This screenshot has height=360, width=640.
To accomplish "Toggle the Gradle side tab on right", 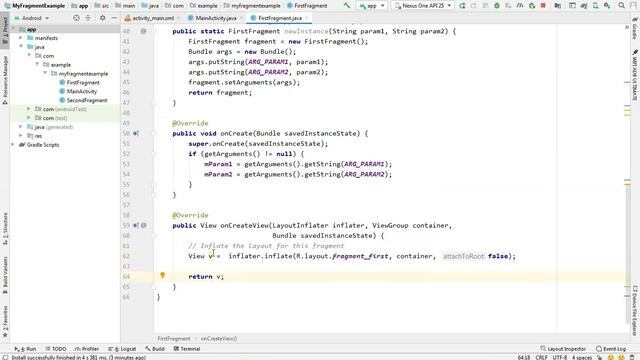I will (x=635, y=28).
